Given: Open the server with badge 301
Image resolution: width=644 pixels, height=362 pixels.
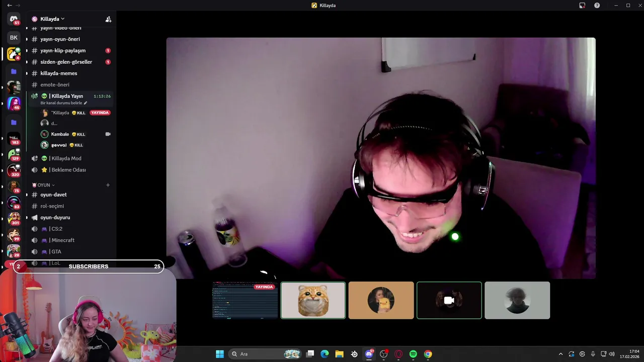Looking at the screenshot, I should coord(14,218).
